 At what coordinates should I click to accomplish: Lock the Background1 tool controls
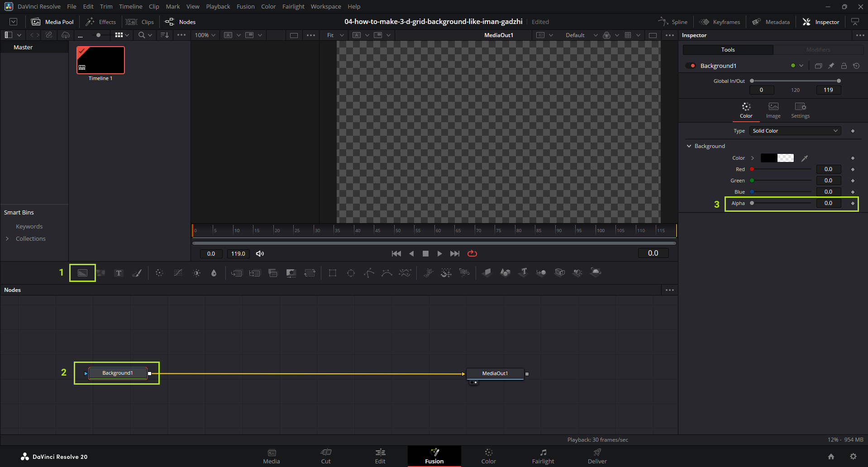click(844, 66)
